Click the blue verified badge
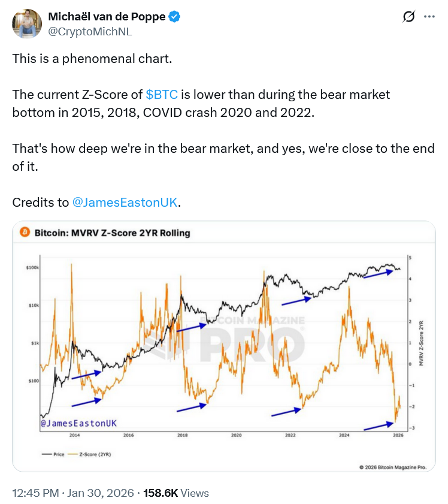The width and height of the screenshot is (448, 504). [x=174, y=17]
